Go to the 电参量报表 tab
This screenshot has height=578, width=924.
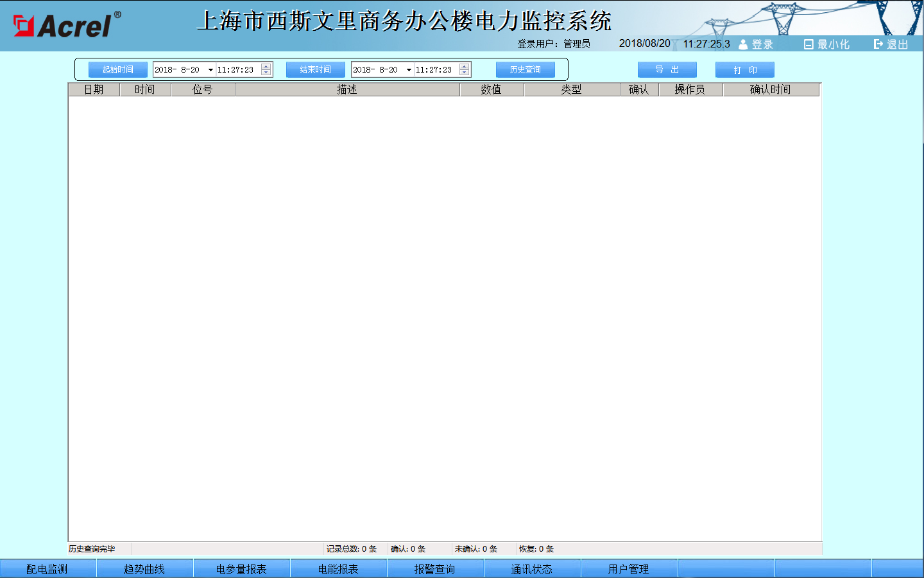coord(241,569)
